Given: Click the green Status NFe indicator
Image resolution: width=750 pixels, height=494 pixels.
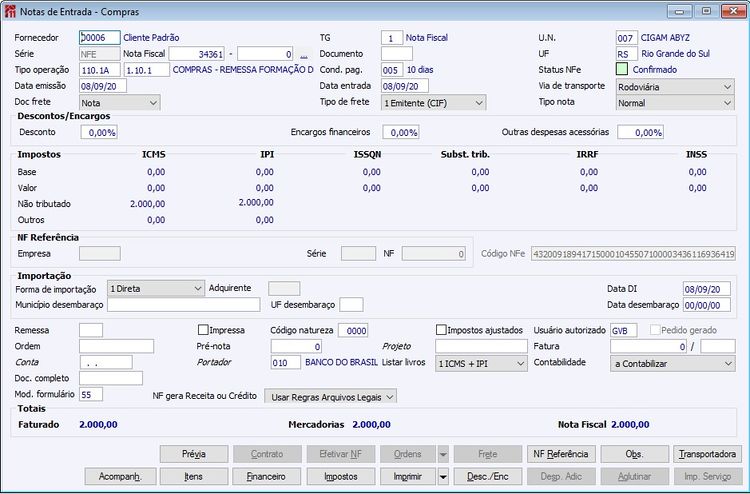Looking at the screenshot, I should [x=622, y=70].
